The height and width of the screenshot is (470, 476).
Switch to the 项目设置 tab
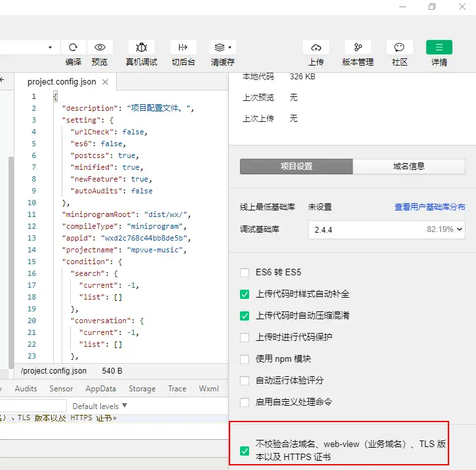[296, 166]
